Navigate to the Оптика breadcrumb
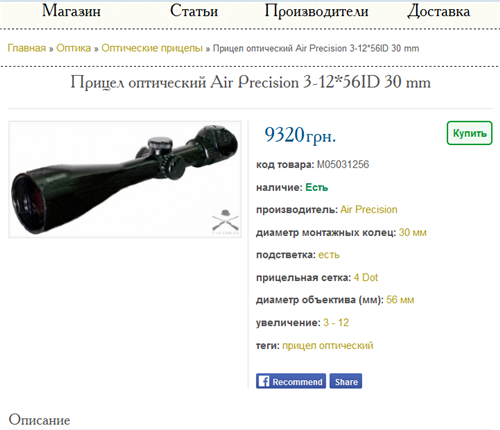This screenshot has width=500, height=430. (x=73, y=48)
